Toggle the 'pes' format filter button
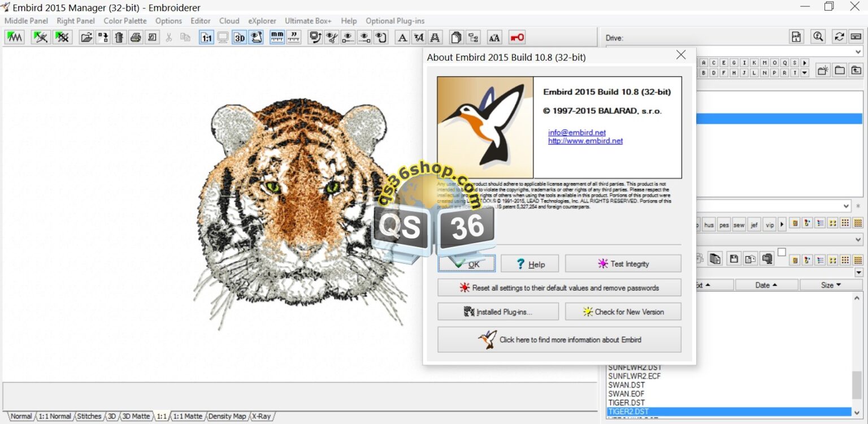Image resolution: width=868 pixels, height=424 pixels. 724,224
